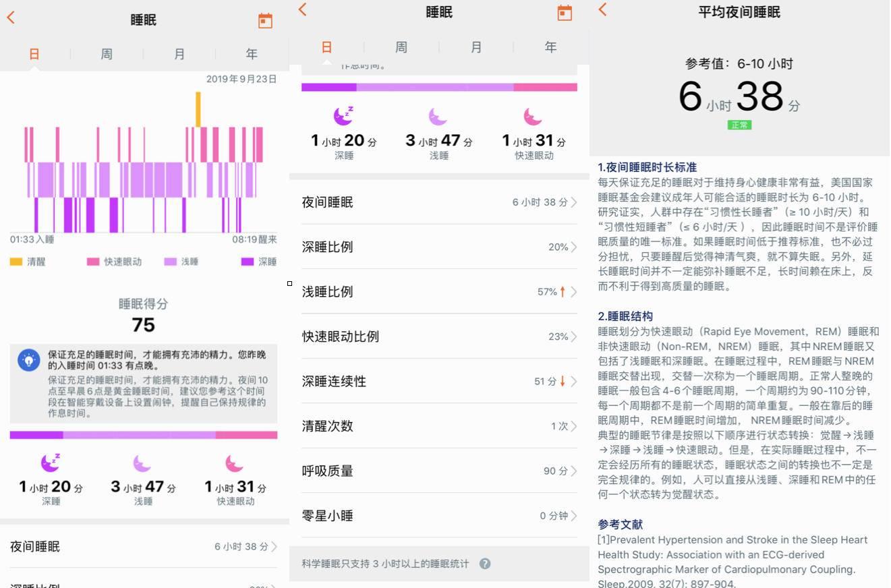891x588 pixels.
Task: Tap the sleep score 75
Action: tap(144, 325)
